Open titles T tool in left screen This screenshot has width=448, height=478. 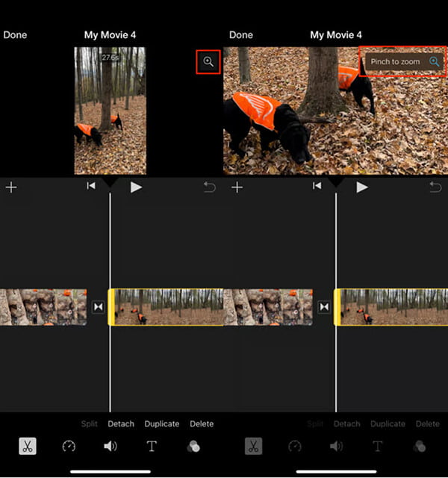coord(152,447)
